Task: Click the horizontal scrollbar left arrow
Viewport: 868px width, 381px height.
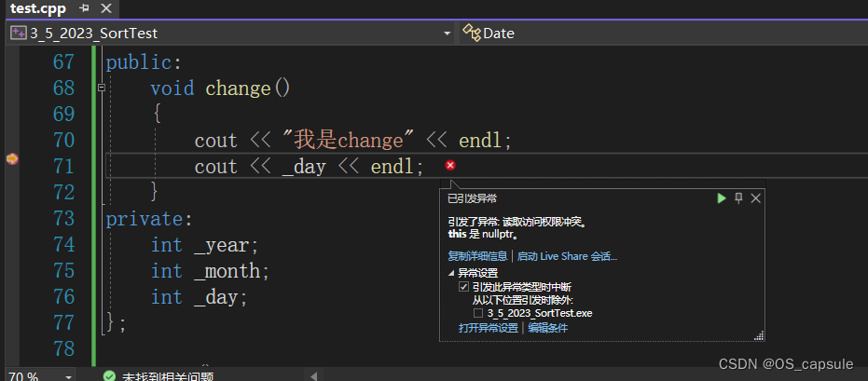Action: pos(314,376)
